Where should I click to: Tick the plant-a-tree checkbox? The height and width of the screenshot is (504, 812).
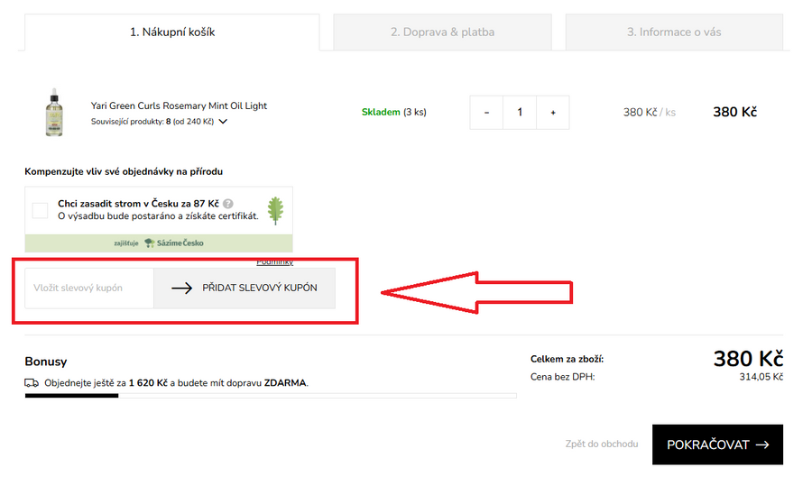tap(40, 210)
